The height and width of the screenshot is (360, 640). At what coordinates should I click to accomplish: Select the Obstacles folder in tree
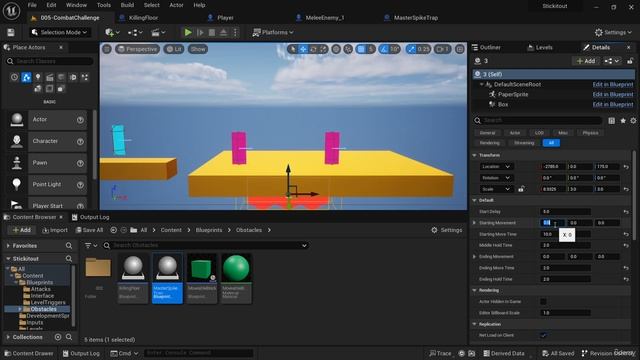43,309
